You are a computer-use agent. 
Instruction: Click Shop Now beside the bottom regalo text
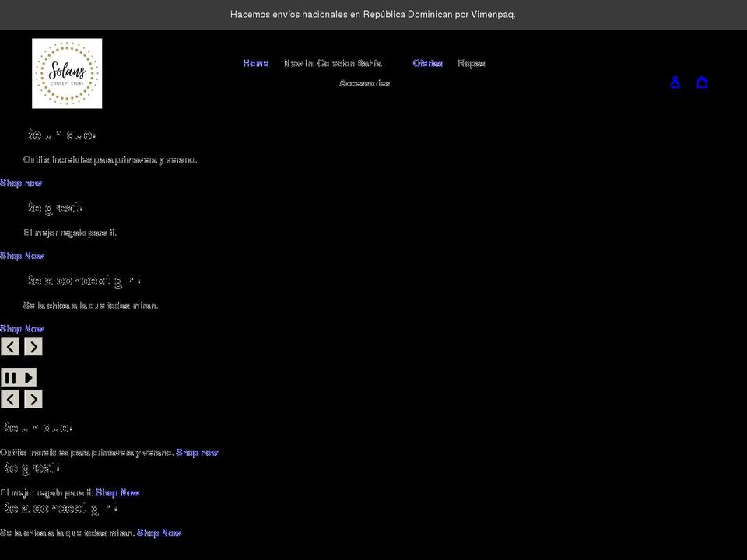(x=117, y=492)
